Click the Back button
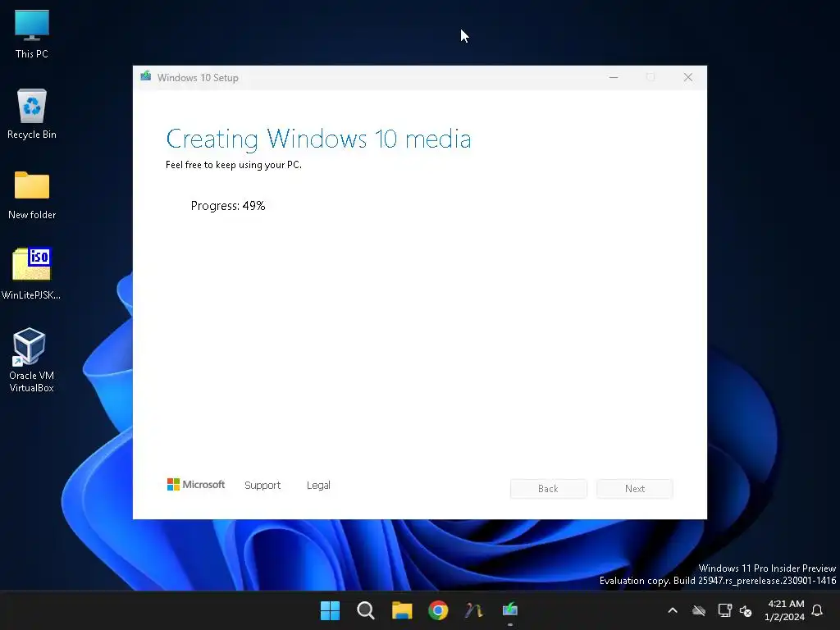The width and height of the screenshot is (840, 630). pos(548,489)
